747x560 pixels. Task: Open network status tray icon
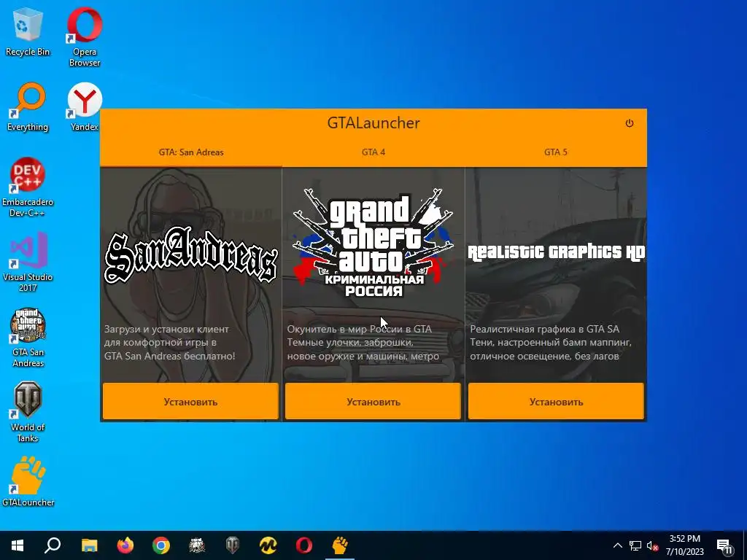pos(635,545)
